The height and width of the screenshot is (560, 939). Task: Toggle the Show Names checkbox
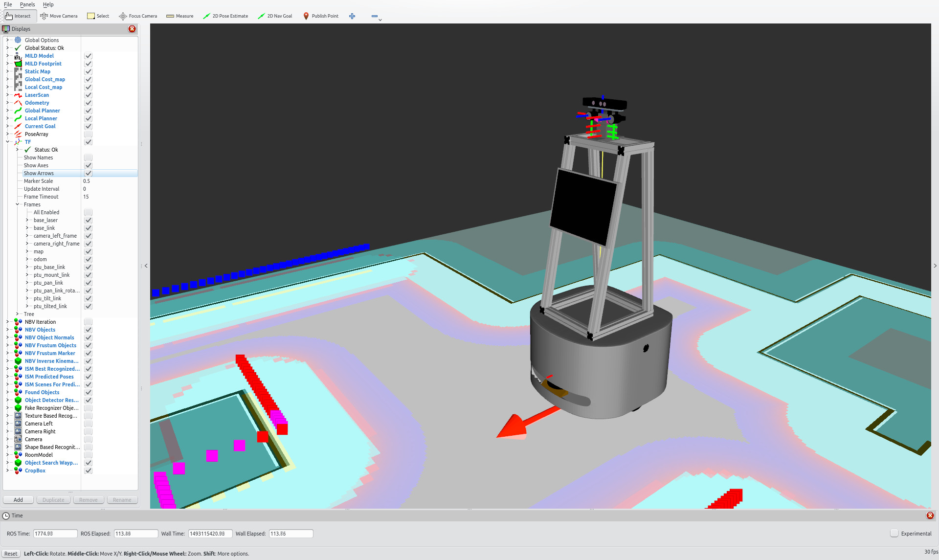point(88,157)
